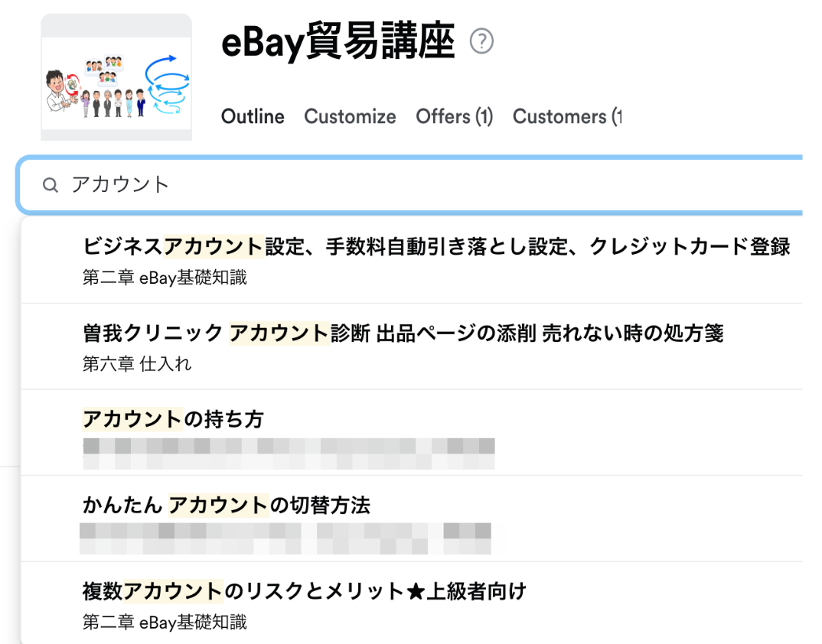822x644 pixels.
Task: Click 第二章 eBay基礎知識 under first result
Action: 165,277
